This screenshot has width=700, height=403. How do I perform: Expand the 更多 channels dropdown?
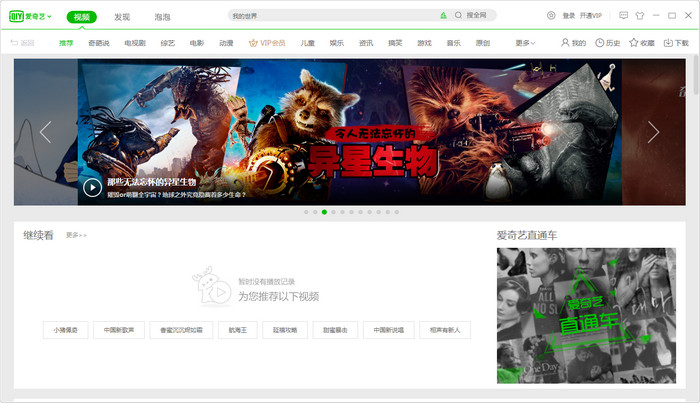(x=525, y=43)
